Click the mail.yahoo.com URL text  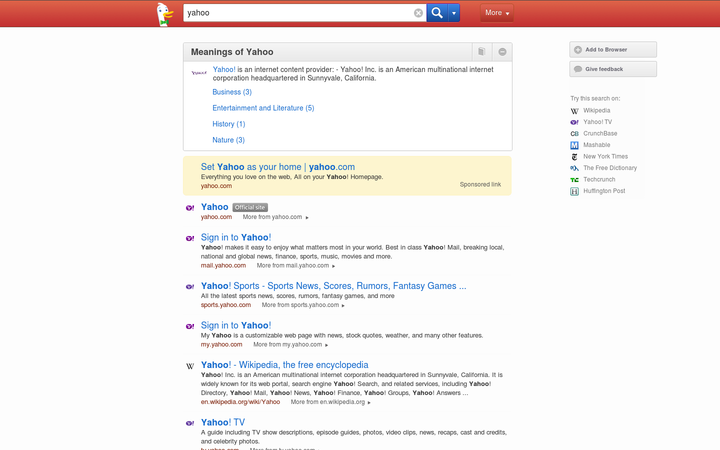tap(223, 266)
